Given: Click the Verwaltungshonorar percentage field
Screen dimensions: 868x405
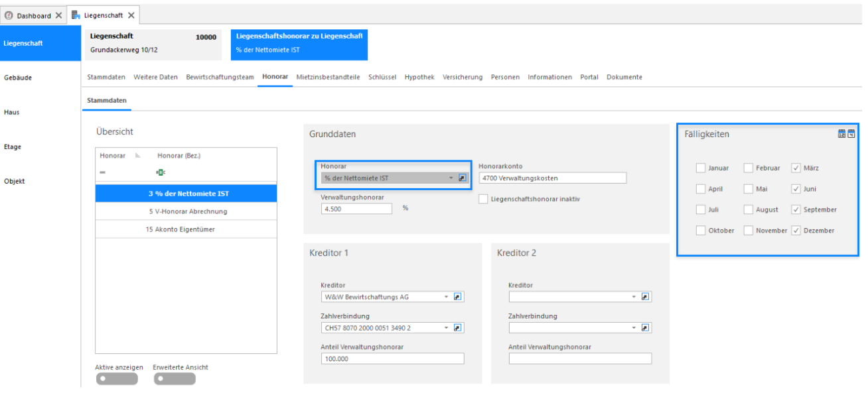Looking at the screenshot, I should click(x=356, y=209).
